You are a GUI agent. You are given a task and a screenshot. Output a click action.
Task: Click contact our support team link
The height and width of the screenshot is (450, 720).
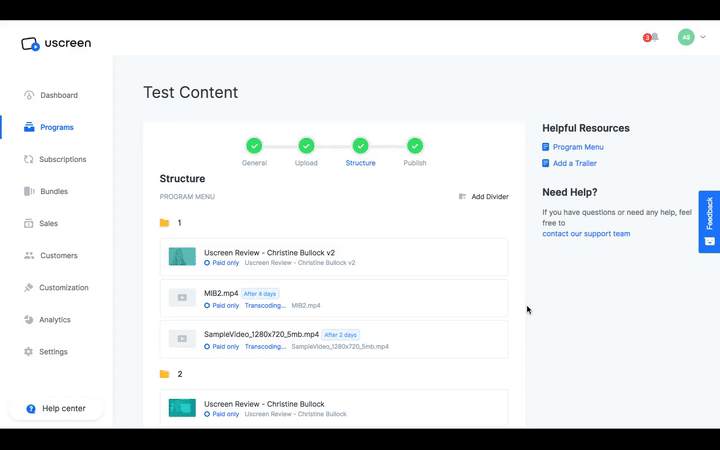point(586,234)
